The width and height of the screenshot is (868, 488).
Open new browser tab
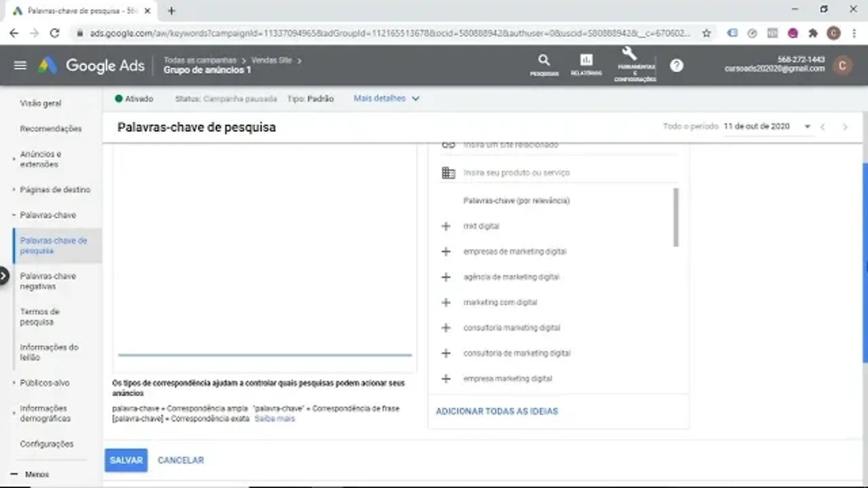171,11
